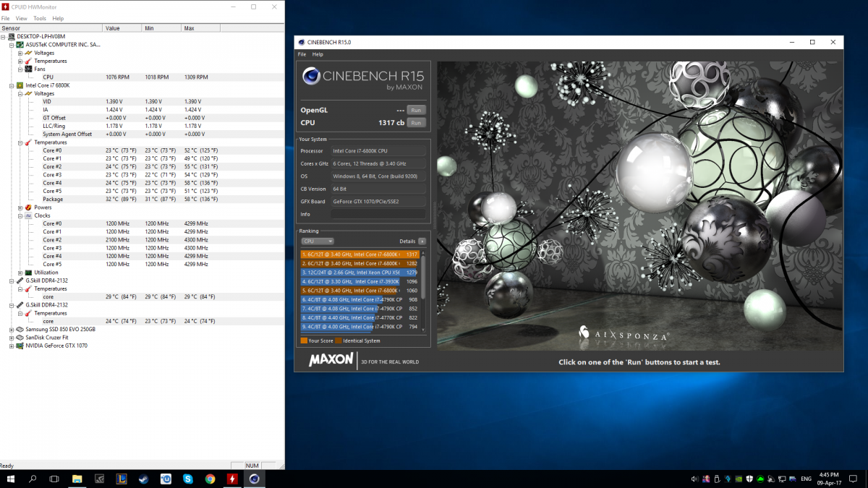Image resolution: width=868 pixels, height=488 pixels.
Task: Open Task View from the taskbar
Action: pos(54,479)
